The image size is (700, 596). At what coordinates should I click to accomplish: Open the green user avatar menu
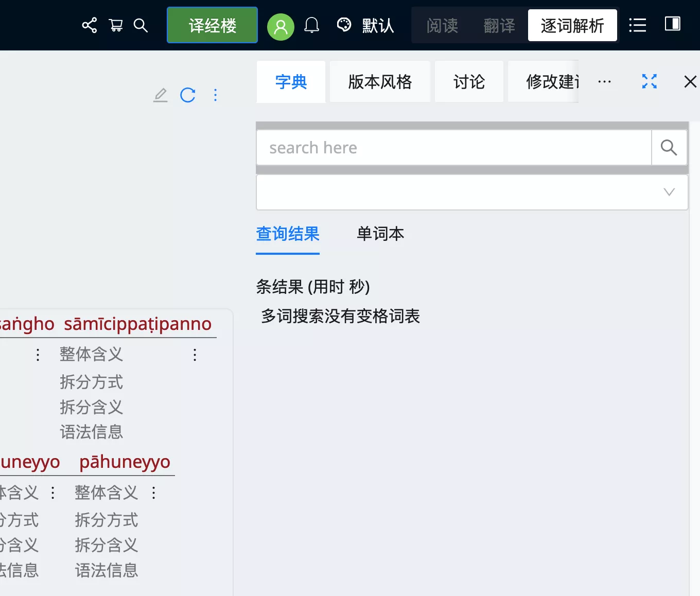[x=281, y=26]
